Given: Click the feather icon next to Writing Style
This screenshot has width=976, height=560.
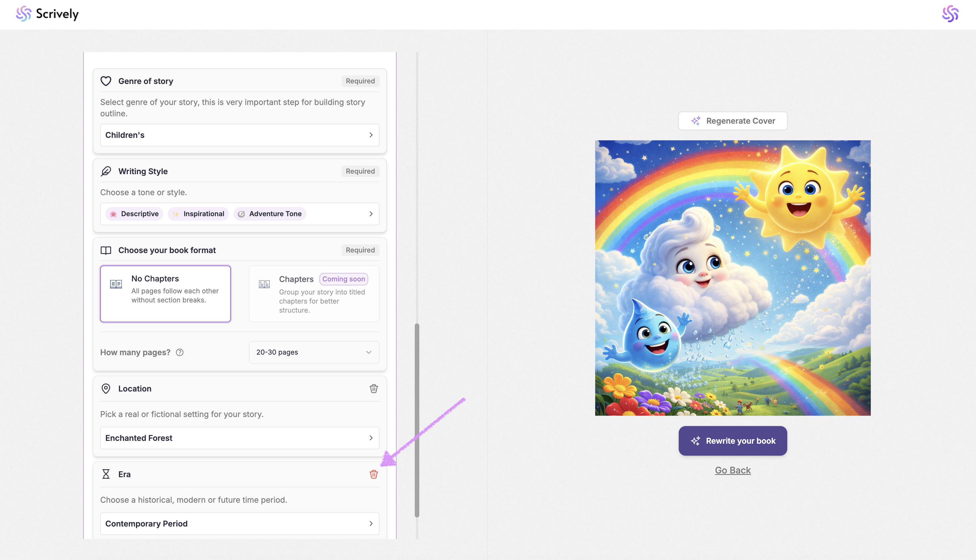Looking at the screenshot, I should (x=106, y=171).
